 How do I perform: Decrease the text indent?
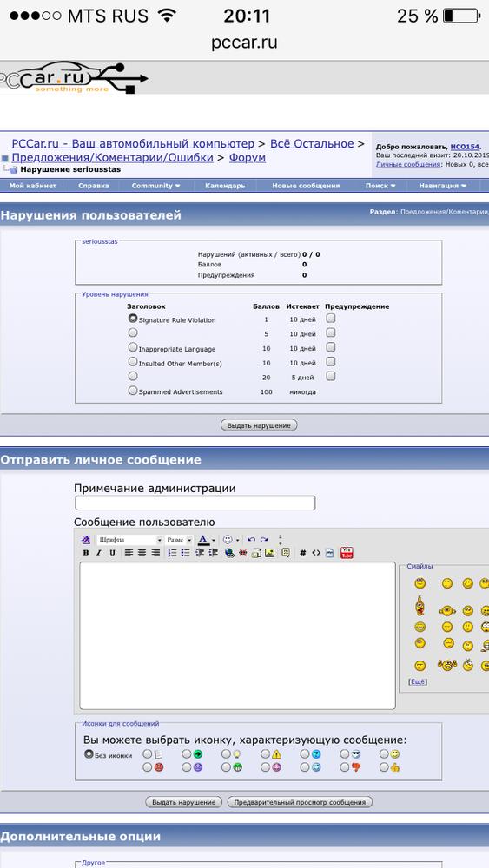click(200, 552)
